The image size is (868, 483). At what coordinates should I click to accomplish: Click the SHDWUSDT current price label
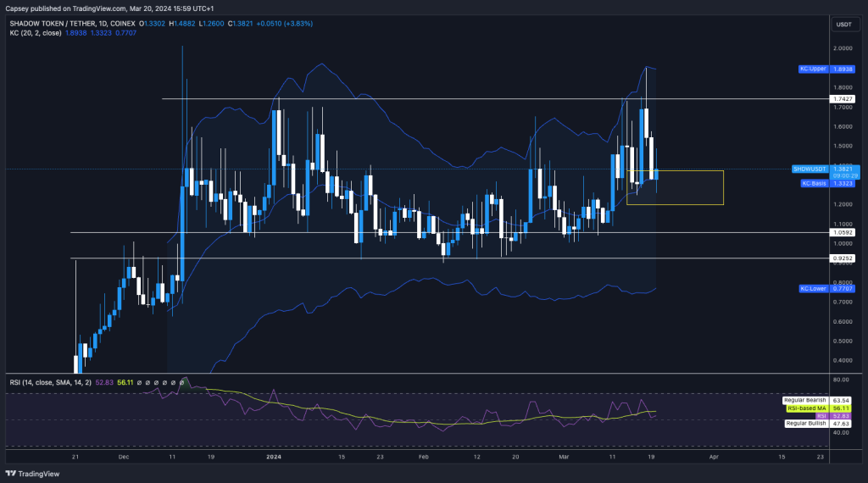810,169
